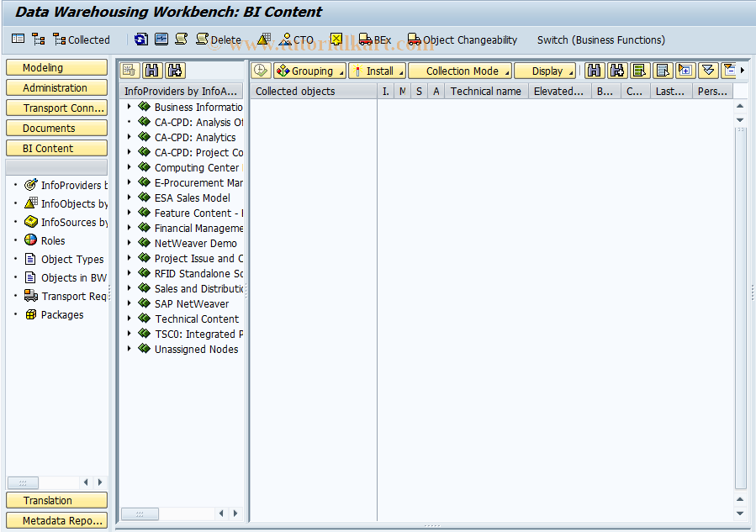The width and height of the screenshot is (756, 532).
Task: Click the Collected toolbar button
Action: coord(82,40)
